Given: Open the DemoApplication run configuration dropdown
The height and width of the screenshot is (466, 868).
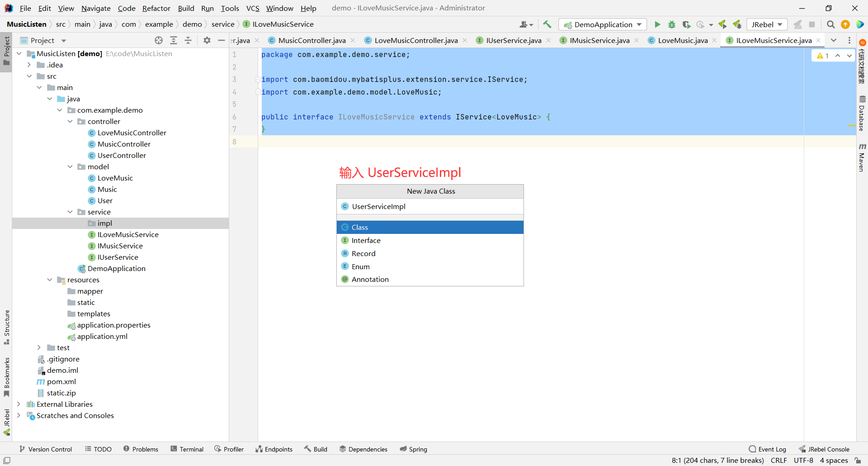Looking at the screenshot, I should tap(603, 24).
